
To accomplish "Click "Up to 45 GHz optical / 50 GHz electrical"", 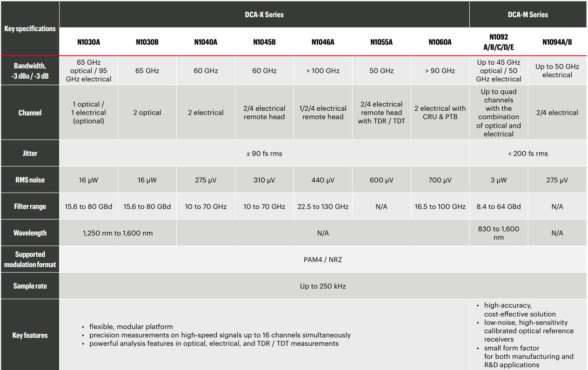I will (499, 71).
